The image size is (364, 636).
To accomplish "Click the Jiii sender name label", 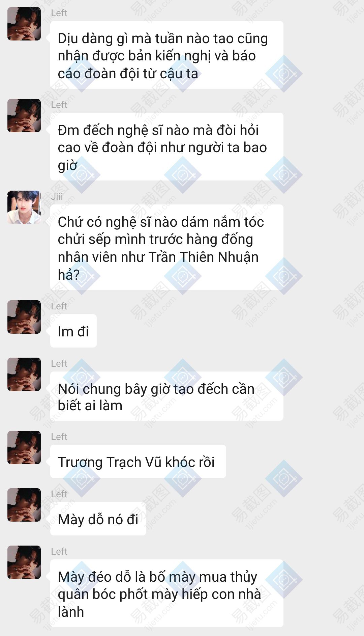I will [57, 196].
